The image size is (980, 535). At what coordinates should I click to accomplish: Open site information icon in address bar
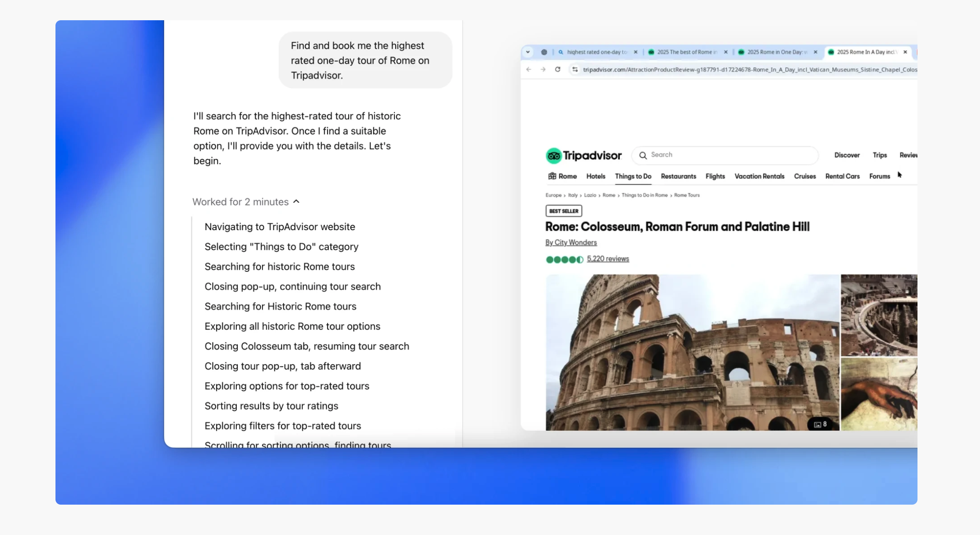point(575,70)
